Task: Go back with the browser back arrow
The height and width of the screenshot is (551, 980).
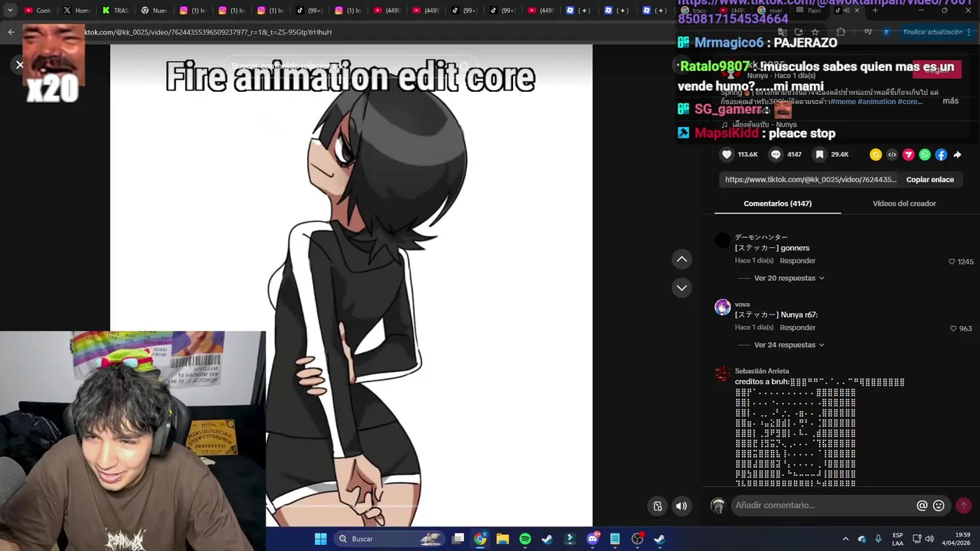Action: point(11,32)
